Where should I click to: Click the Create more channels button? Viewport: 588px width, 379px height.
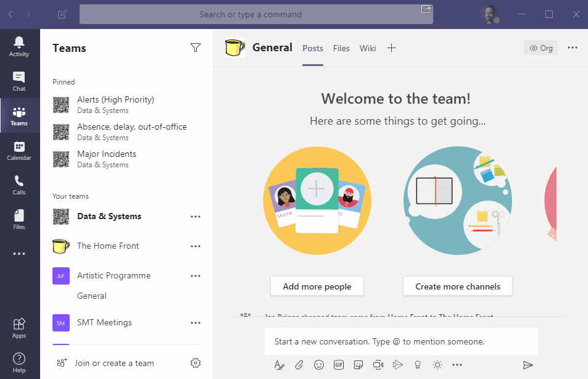pyautogui.click(x=457, y=286)
